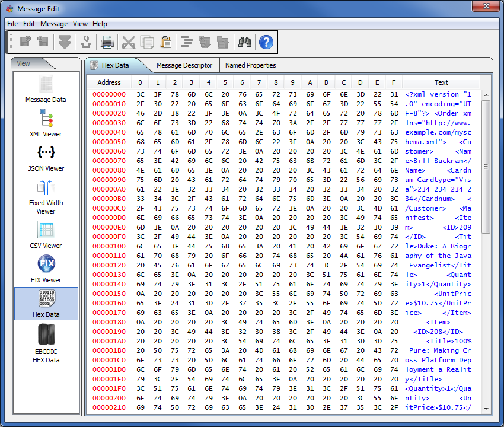
Task: Click text 'le>Duke: A Biogr'
Action: [x=438, y=246]
